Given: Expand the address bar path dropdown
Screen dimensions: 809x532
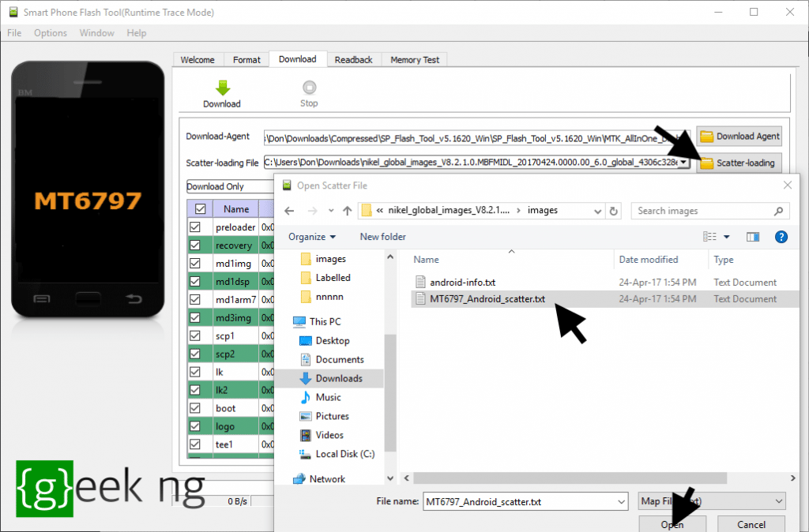Looking at the screenshot, I should click(x=597, y=211).
